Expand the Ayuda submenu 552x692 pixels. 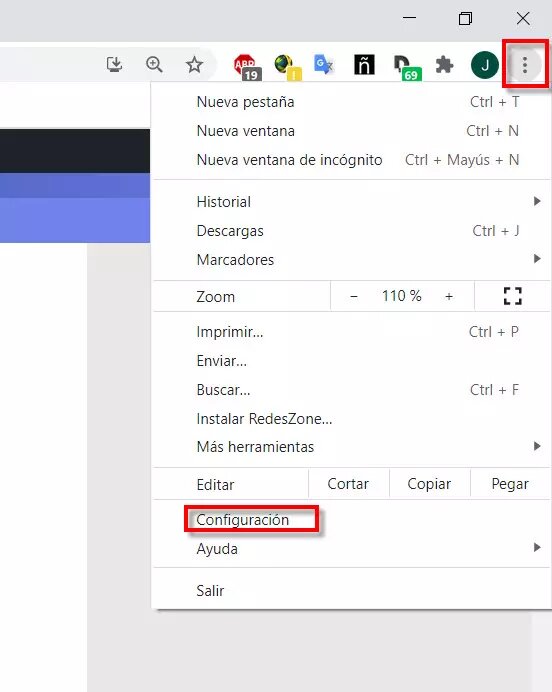352,549
